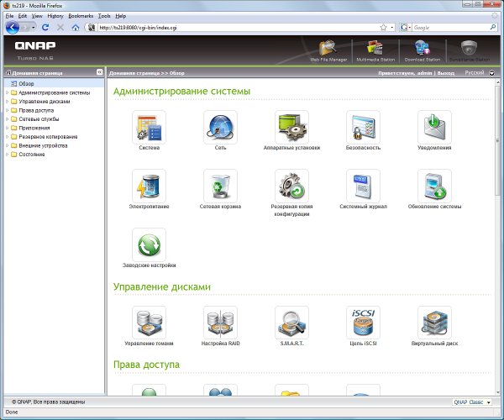Click the search magnifier icon
504x420 pixels.
click(x=493, y=28)
